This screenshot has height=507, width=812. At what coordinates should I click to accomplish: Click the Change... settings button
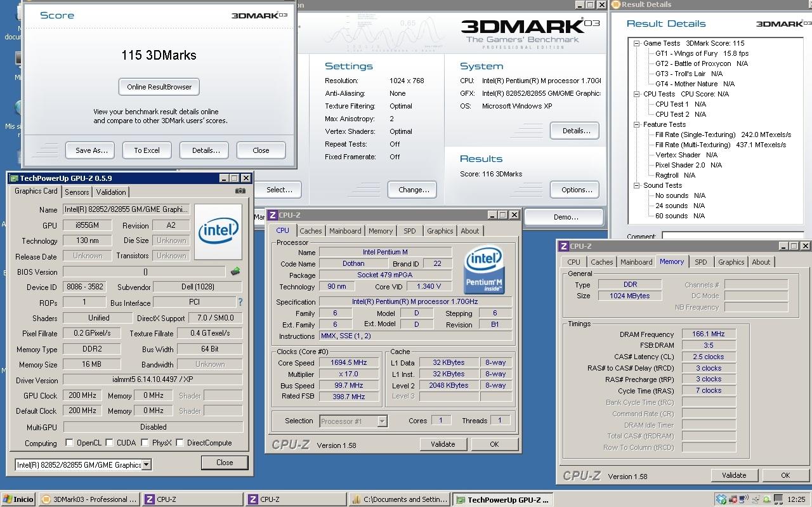coord(414,190)
